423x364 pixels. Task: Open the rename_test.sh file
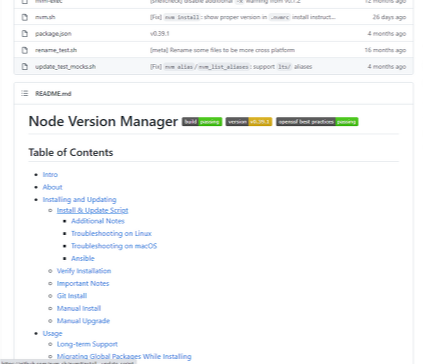coord(56,50)
